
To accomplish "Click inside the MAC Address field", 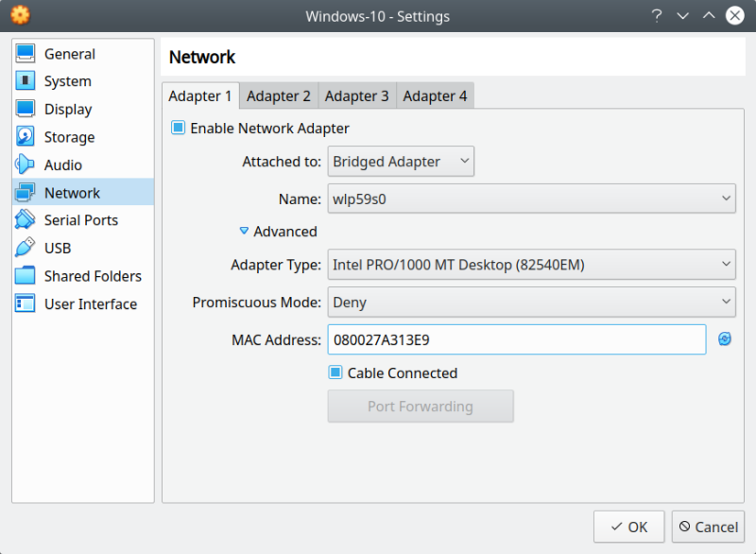I will pos(516,339).
